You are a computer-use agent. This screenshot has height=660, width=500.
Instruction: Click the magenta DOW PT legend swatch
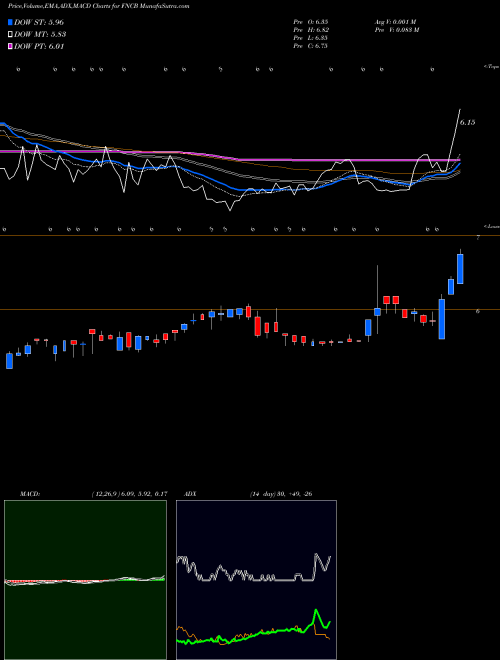[11, 47]
